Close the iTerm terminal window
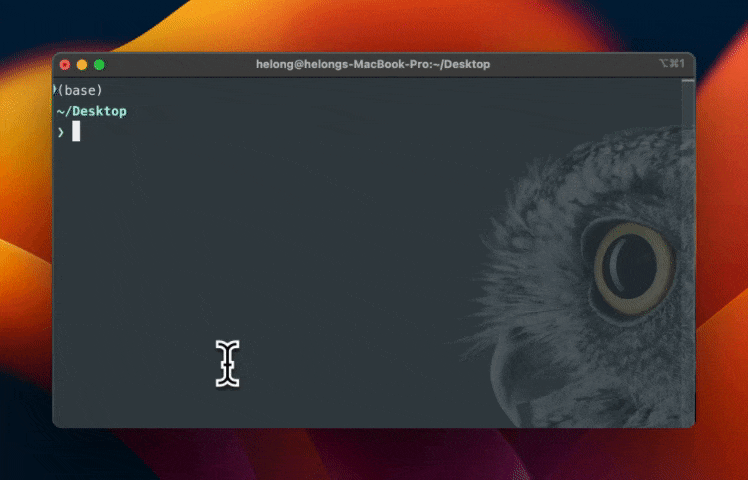 pos(65,64)
